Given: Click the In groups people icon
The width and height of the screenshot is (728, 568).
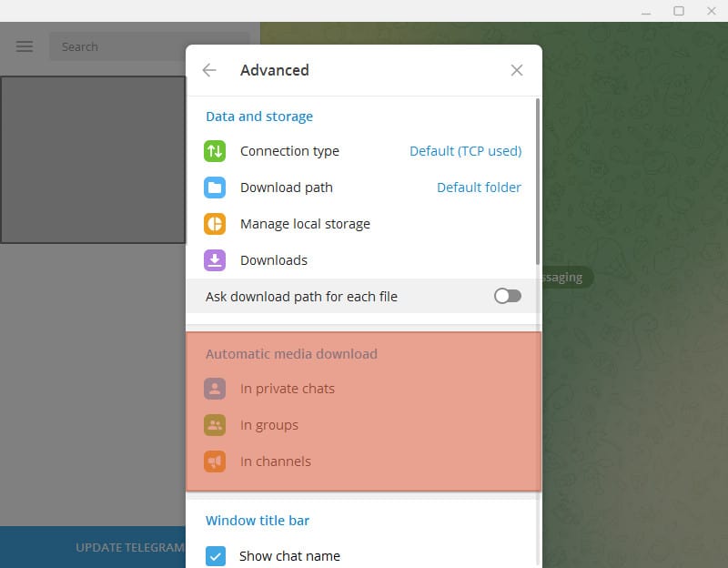Looking at the screenshot, I should [215, 425].
